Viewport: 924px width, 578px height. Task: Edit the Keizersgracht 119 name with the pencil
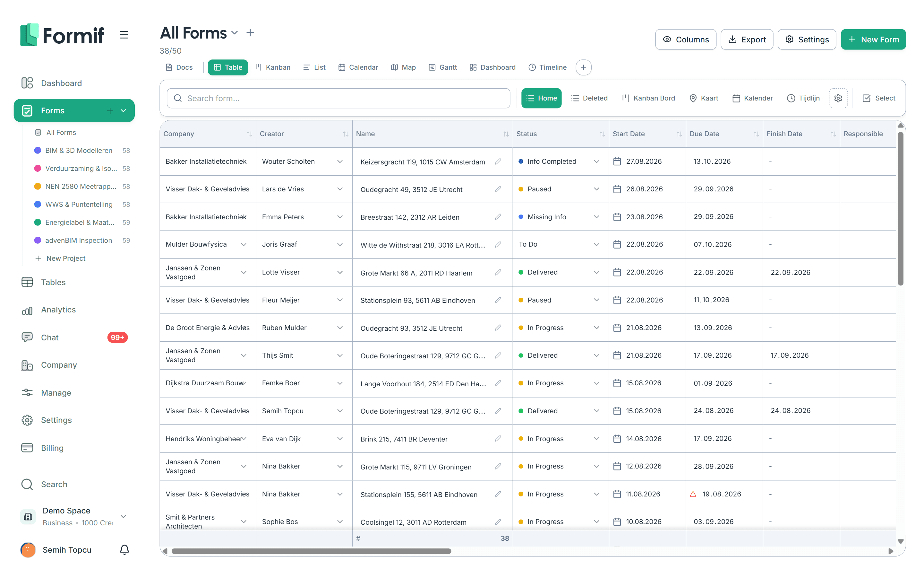[498, 161]
